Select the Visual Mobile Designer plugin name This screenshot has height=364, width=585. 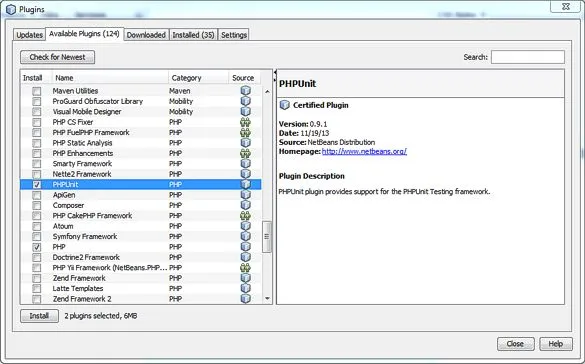coord(87,112)
